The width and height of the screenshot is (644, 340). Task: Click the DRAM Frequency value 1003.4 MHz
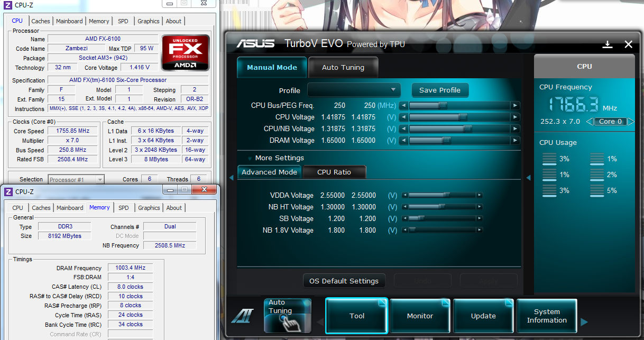tap(130, 268)
